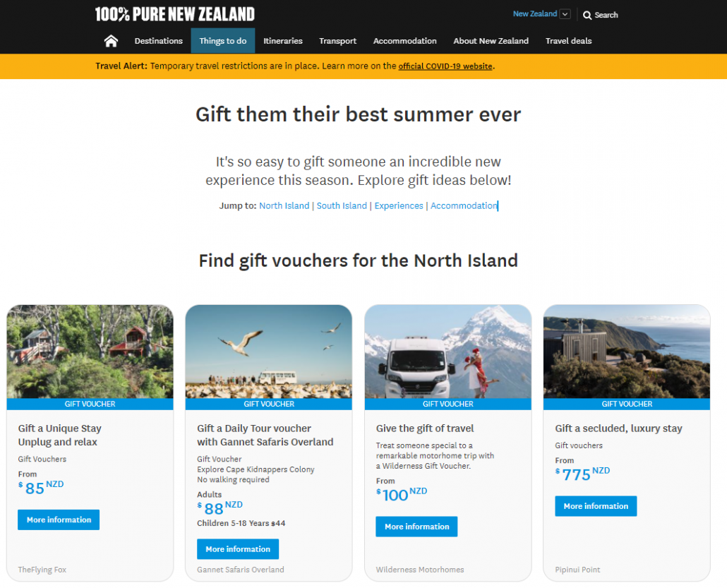Open the gannet colony tour image
This screenshot has width=727, height=588.
269,352
